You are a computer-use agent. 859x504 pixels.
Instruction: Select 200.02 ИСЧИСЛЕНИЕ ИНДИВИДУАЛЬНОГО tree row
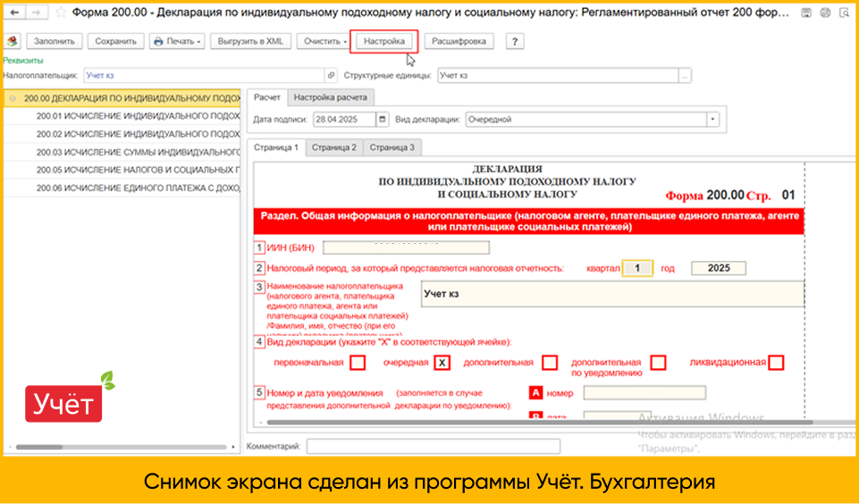[122, 134]
